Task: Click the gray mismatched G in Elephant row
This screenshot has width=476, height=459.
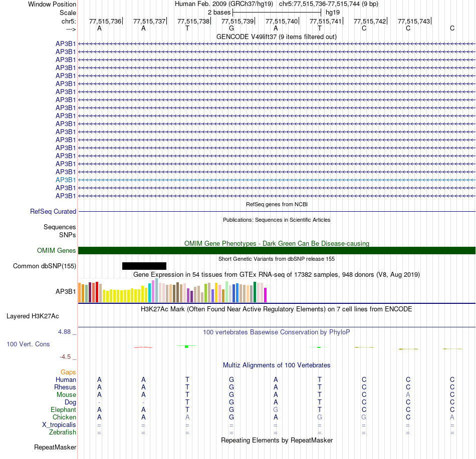Action: (x=276, y=409)
